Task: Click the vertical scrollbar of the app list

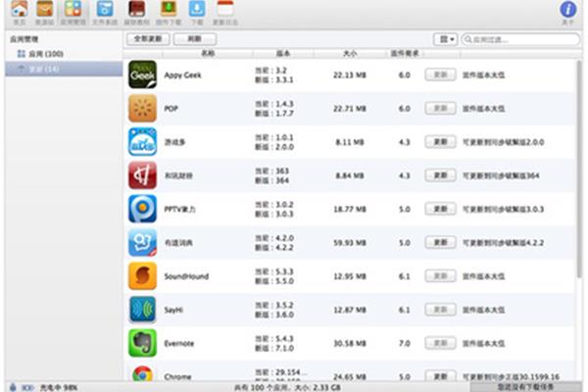Action: point(581,169)
